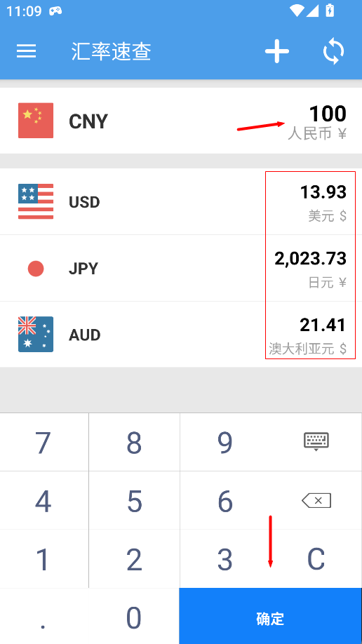Clear input with the C key
Image resolution: width=362 pixels, height=644 pixels.
(316, 559)
